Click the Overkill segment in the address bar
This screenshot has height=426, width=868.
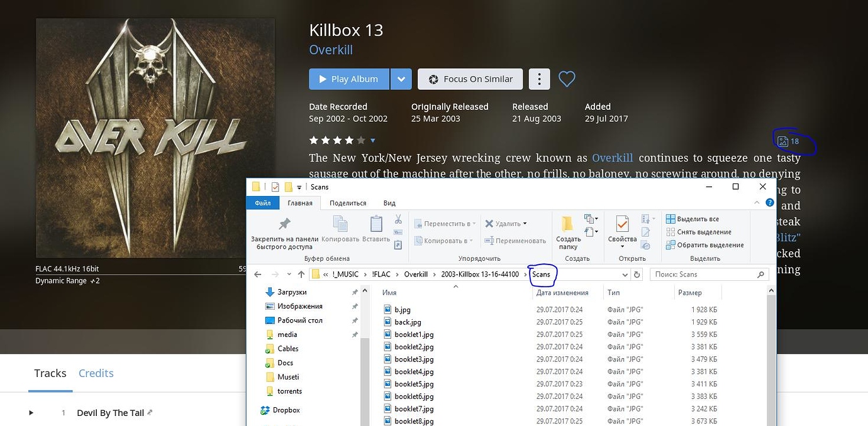pos(416,275)
